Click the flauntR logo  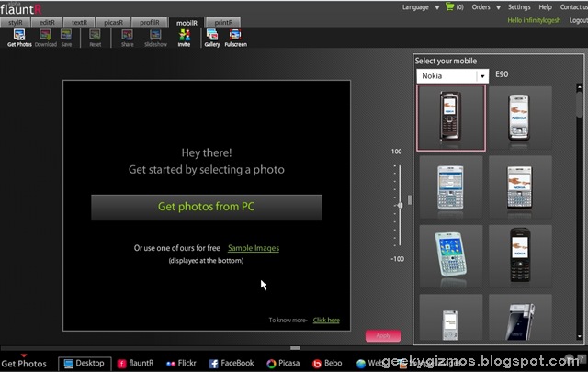point(20,9)
